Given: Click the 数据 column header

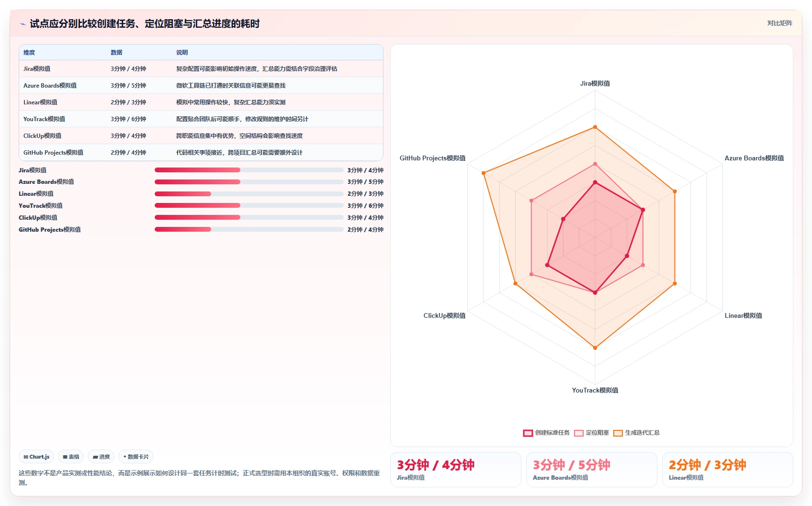Looking at the screenshot, I should [116, 53].
